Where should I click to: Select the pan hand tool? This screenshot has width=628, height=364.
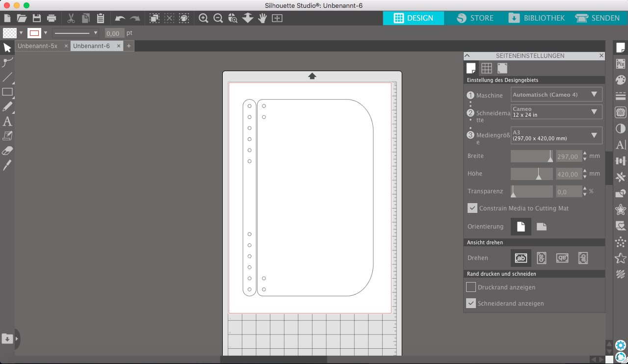pyautogui.click(x=262, y=18)
